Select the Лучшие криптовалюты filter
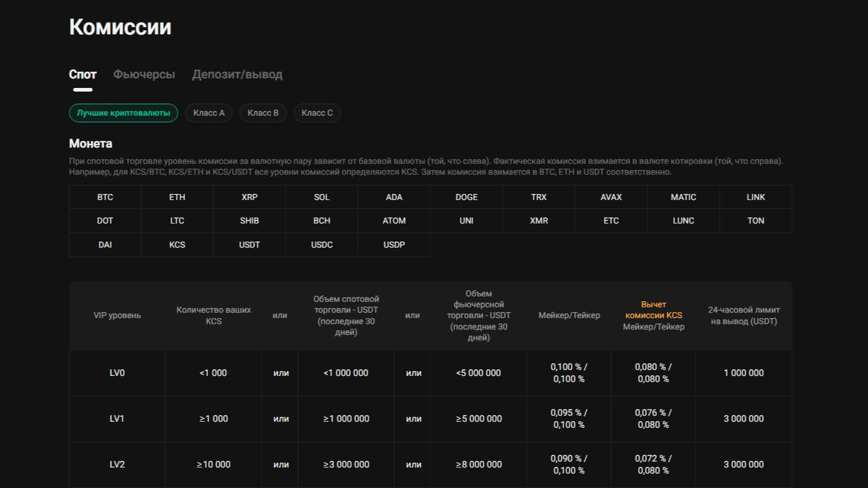The image size is (868, 488). 124,113
